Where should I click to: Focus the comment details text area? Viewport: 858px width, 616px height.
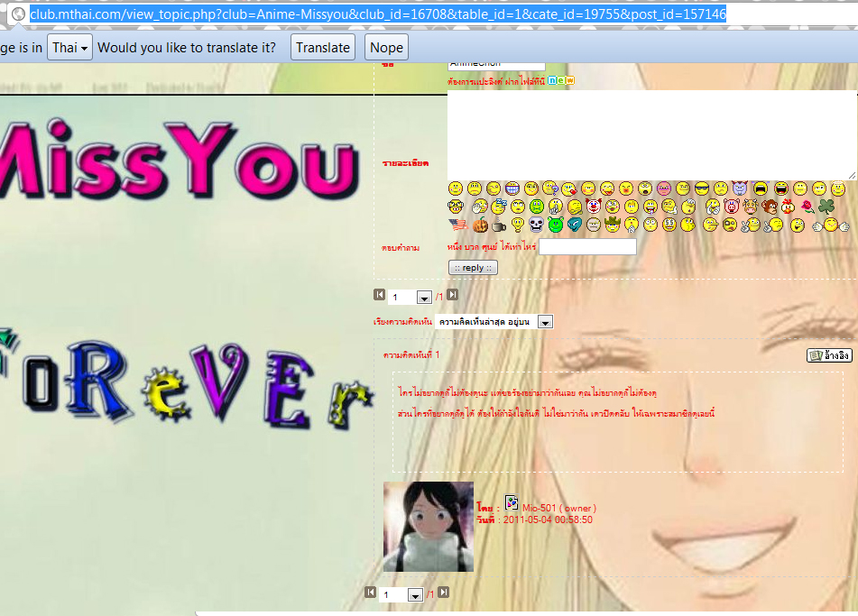pyautogui.click(x=652, y=135)
